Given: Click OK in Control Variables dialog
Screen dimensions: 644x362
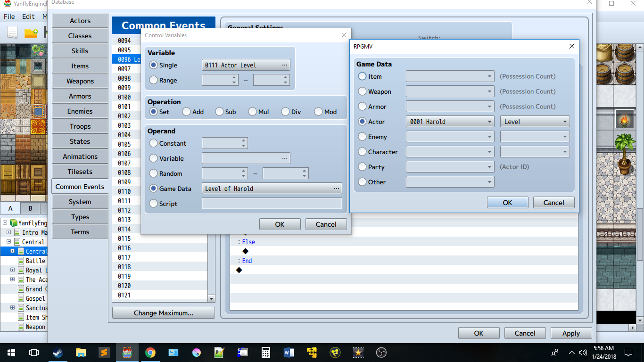Looking at the screenshot, I should coord(280,224).
